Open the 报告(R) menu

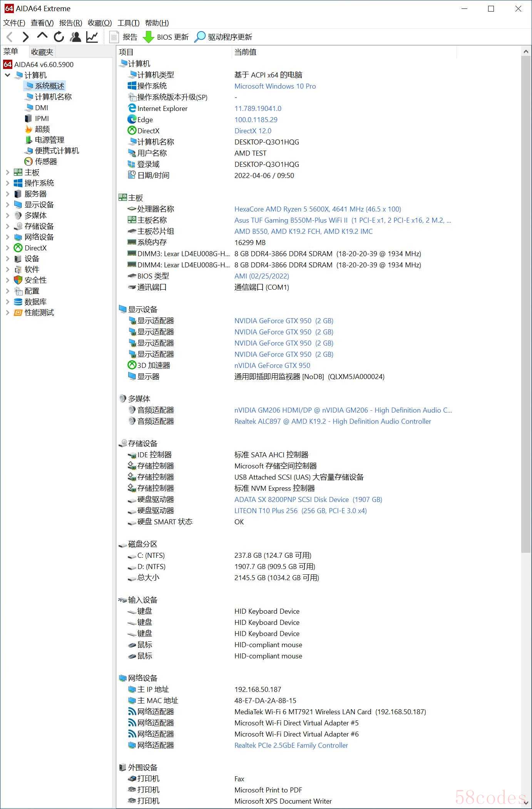70,23
